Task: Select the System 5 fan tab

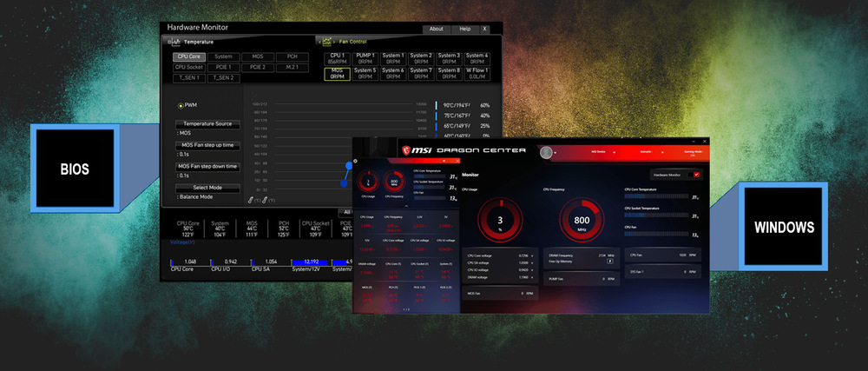Action: [365, 74]
